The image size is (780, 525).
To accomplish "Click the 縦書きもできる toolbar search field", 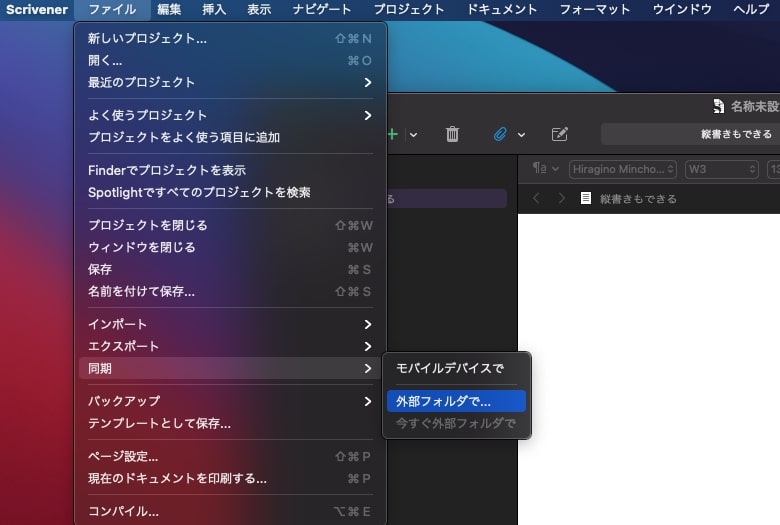I will coord(690,134).
